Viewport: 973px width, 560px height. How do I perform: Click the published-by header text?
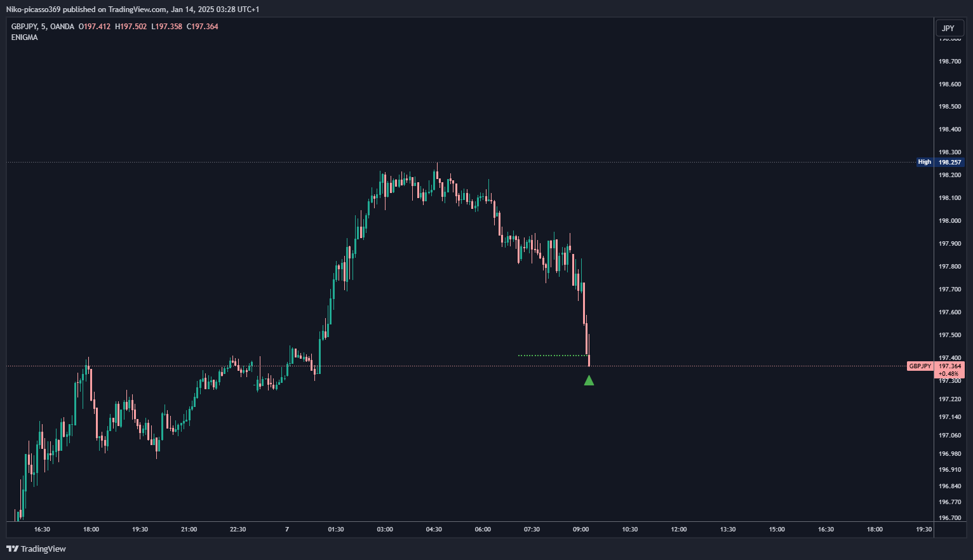pyautogui.click(x=133, y=9)
